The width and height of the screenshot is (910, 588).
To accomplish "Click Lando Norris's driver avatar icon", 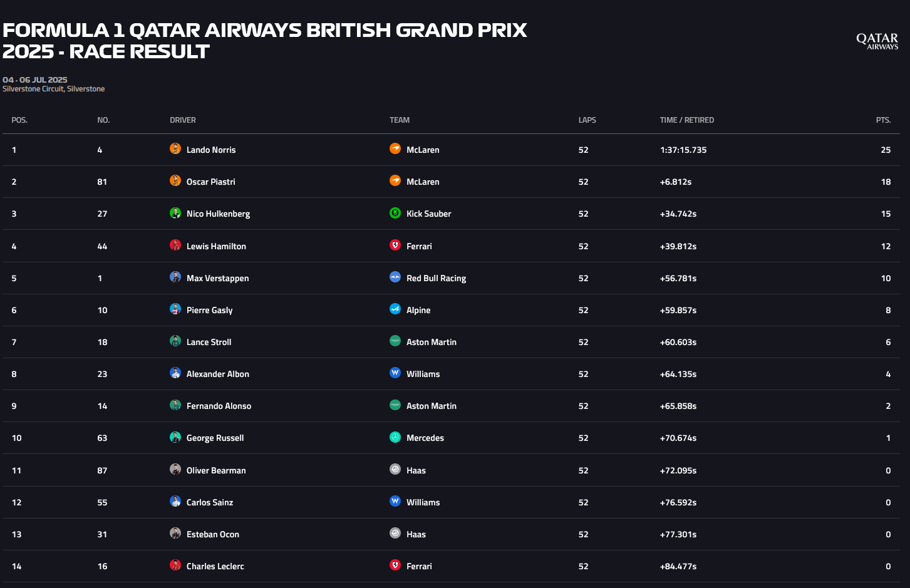I will coord(175,148).
